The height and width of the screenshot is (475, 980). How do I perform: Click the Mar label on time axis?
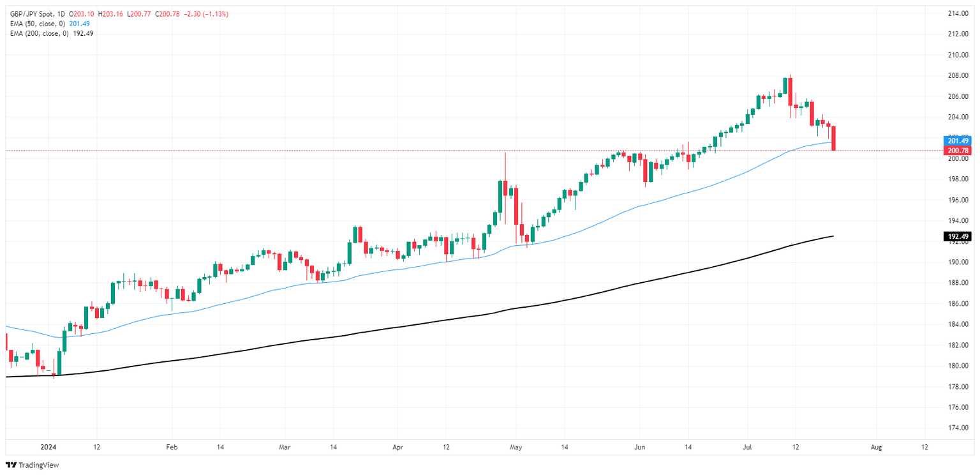coord(285,448)
